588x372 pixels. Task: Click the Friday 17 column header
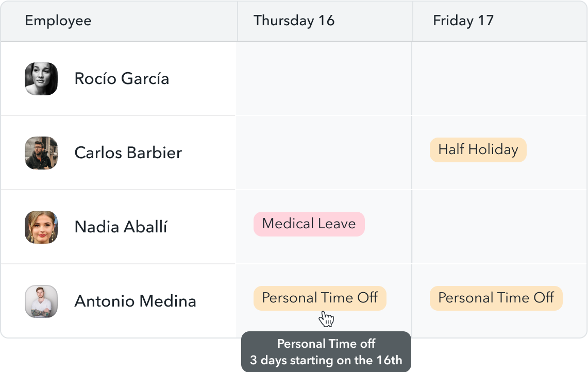(x=463, y=21)
